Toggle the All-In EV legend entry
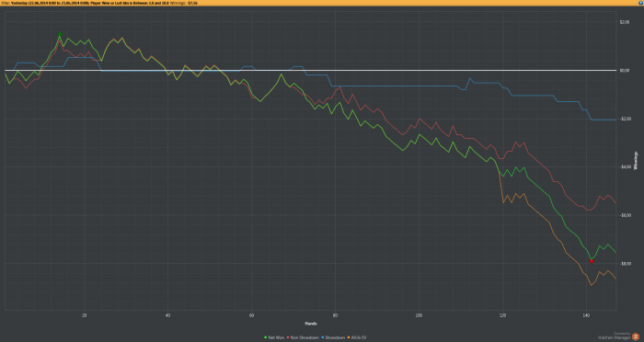This screenshot has height=342, width=644. click(x=357, y=337)
